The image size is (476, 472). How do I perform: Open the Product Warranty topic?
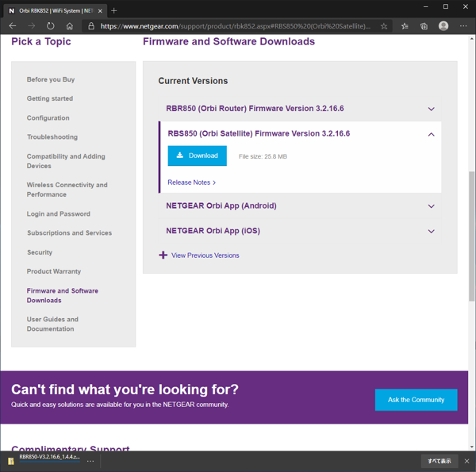[54, 271]
